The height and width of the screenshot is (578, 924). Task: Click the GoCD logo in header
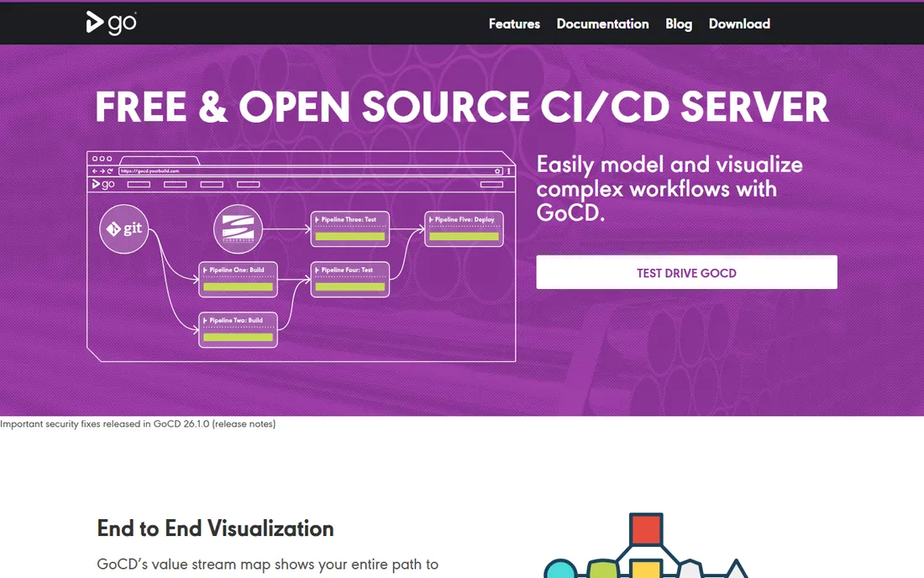click(x=112, y=23)
